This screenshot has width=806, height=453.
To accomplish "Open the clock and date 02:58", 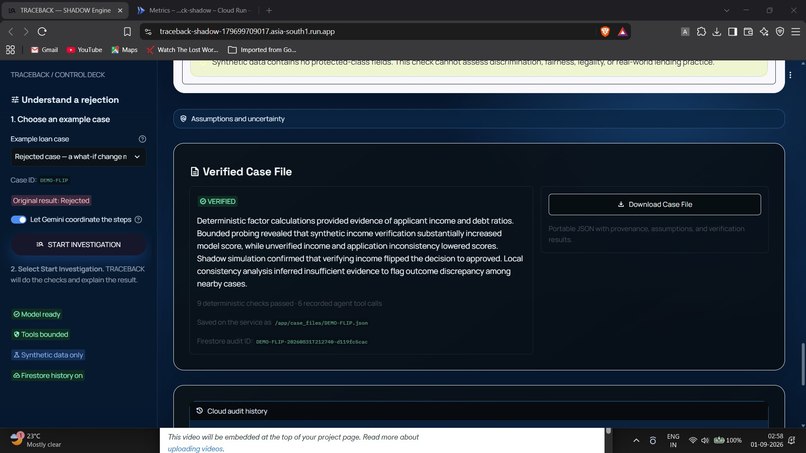I will coord(766,441).
